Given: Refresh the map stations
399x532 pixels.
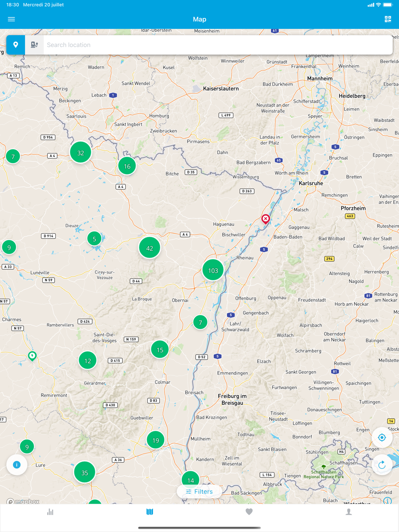Looking at the screenshot, I should point(382,465).
